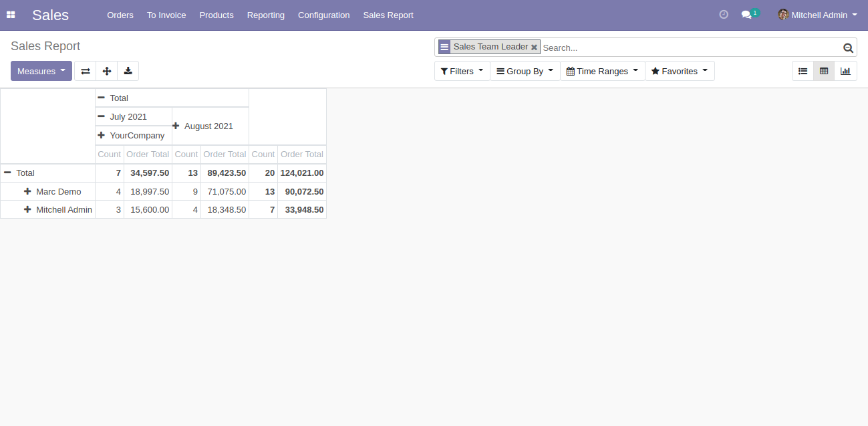This screenshot has width=868, height=426.
Task: Click the expand all icon
Action: point(107,71)
